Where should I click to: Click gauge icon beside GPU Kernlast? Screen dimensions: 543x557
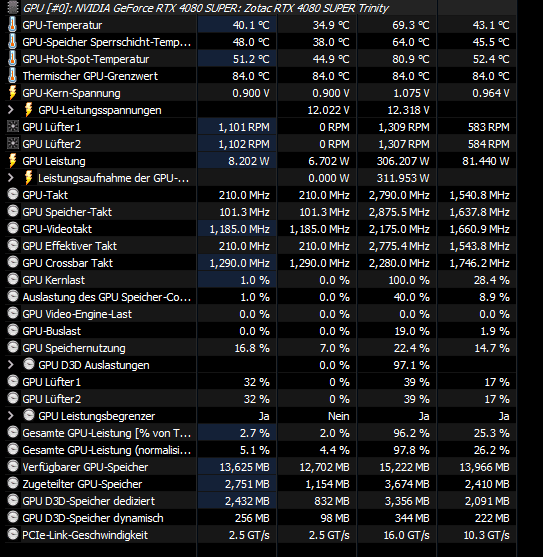(x=13, y=279)
